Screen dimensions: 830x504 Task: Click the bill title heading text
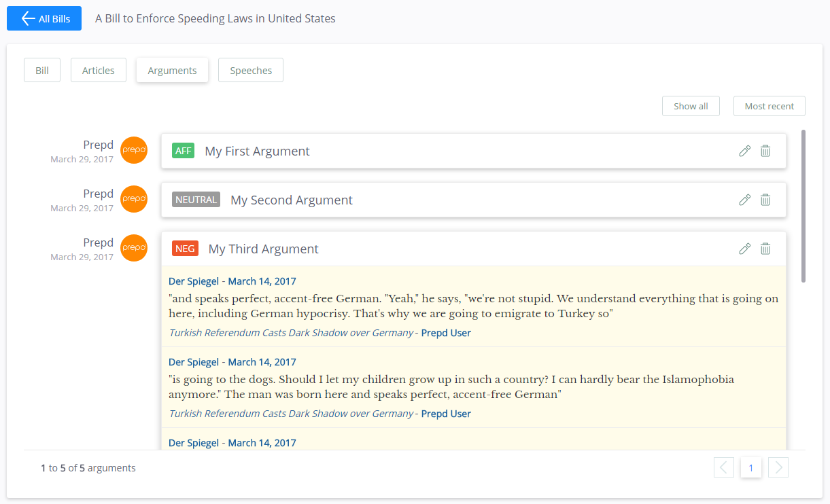[215, 18]
